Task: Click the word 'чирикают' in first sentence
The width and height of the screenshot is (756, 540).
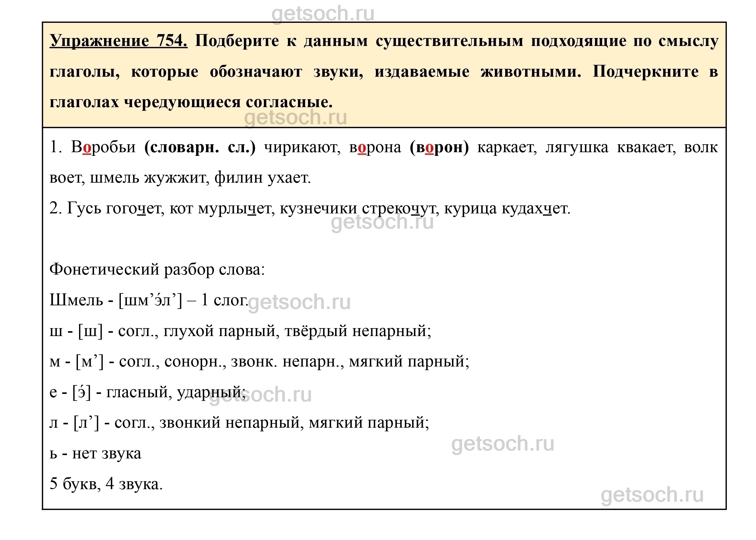Action: [x=302, y=147]
